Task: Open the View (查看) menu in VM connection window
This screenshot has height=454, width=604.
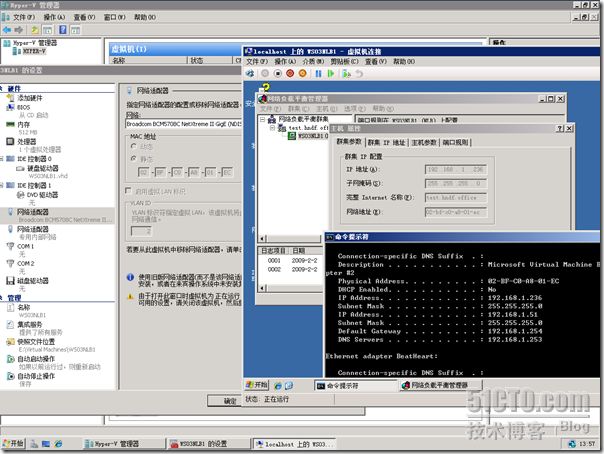Action: coord(376,61)
